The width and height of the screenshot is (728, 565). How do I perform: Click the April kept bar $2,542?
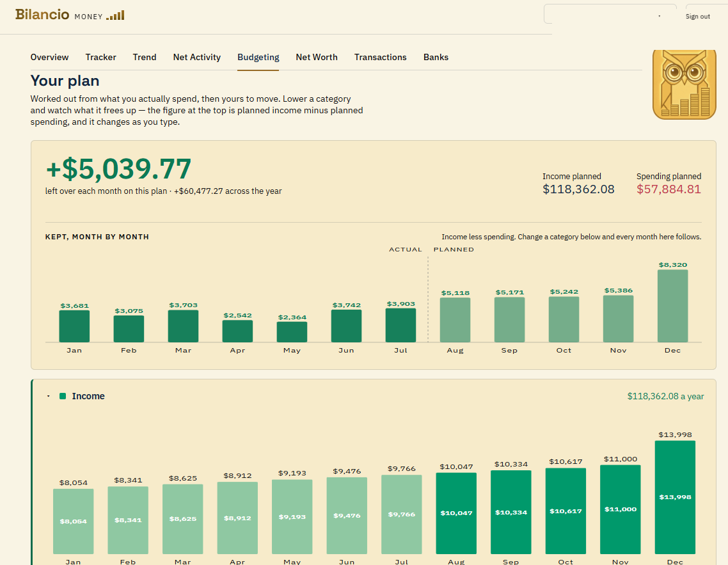click(237, 331)
